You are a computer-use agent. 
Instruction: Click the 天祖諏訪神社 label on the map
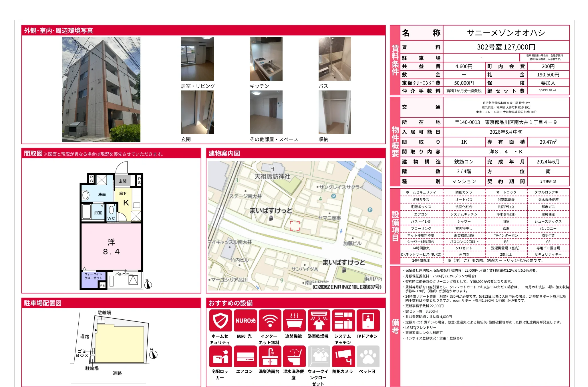pos(272,177)
